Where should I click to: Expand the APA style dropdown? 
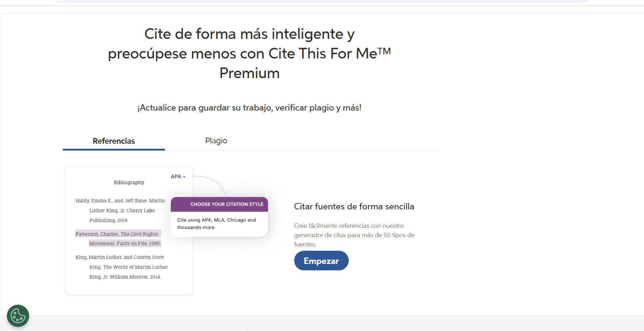coord(178,177)
